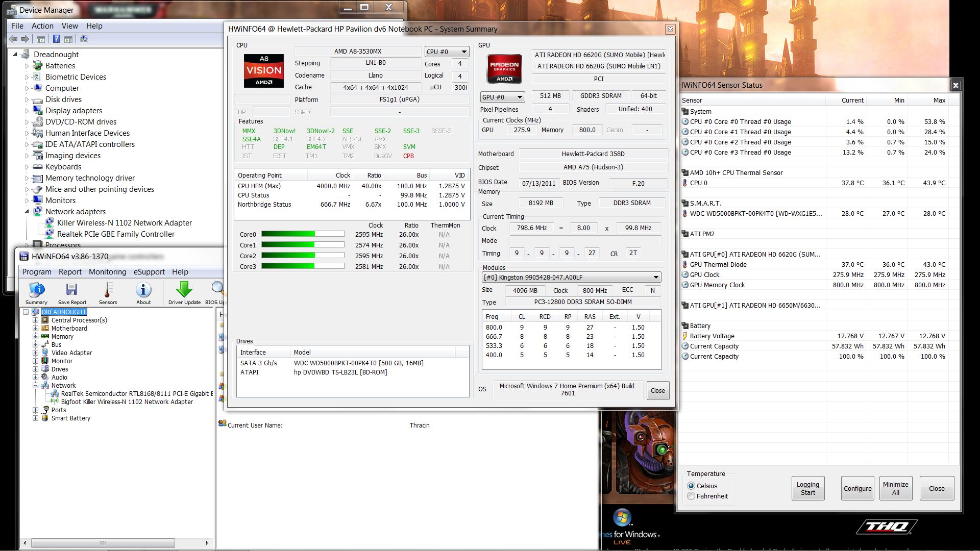Image resolution: width=980 pixels, height=551 pixels.
Task: Expand Motherboard tree node in HWiNFO64
Action: tap(35, 329)
